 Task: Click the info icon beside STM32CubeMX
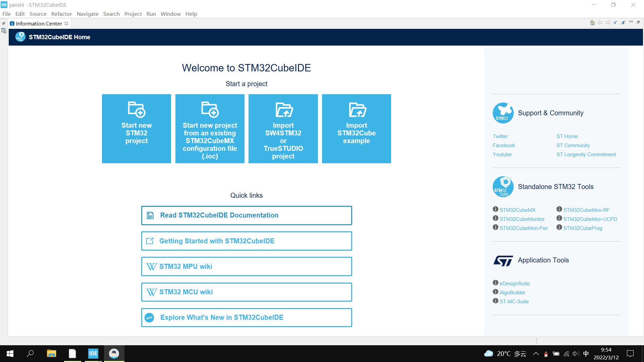[495, 209]
